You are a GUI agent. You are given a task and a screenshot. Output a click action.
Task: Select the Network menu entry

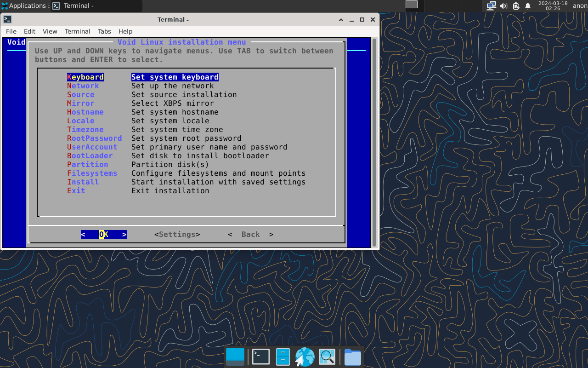[x=83, y=86]
